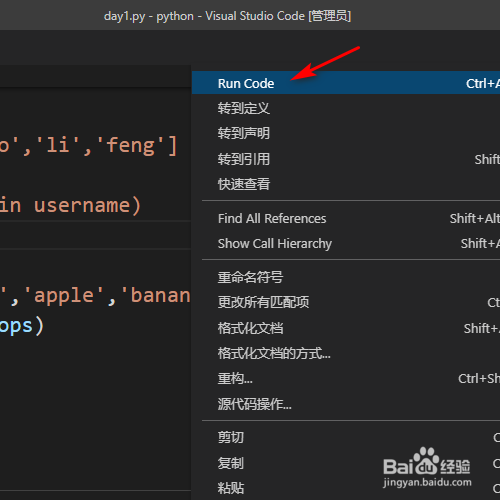The width and height of the screenshot is (500, 500).
Task: Click the 'apple' string in code
Action: tap(64, 296)
